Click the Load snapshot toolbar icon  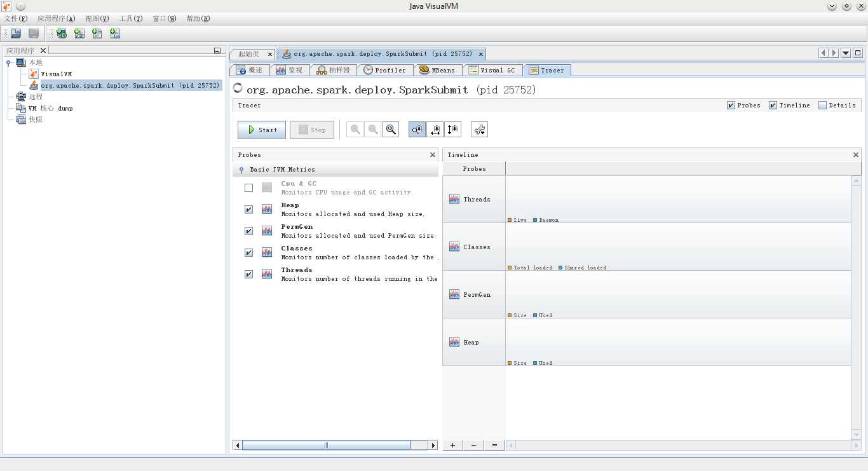[16, 33]
